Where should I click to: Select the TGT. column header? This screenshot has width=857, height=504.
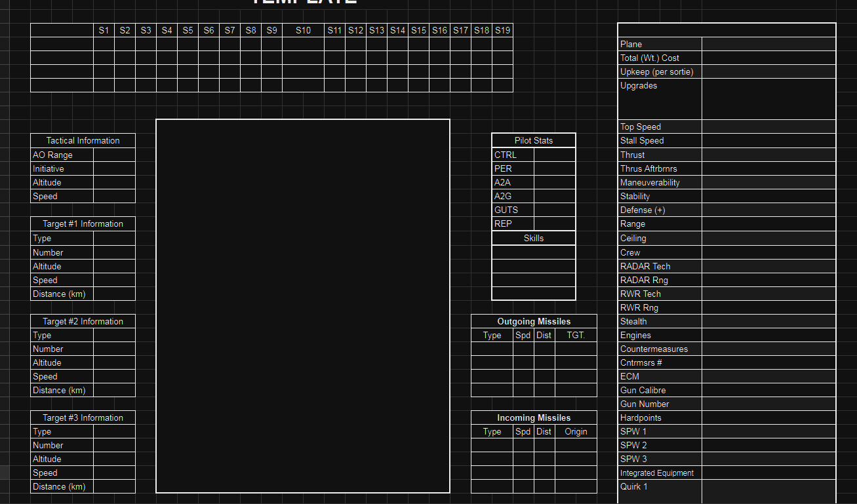click(576, 335)
